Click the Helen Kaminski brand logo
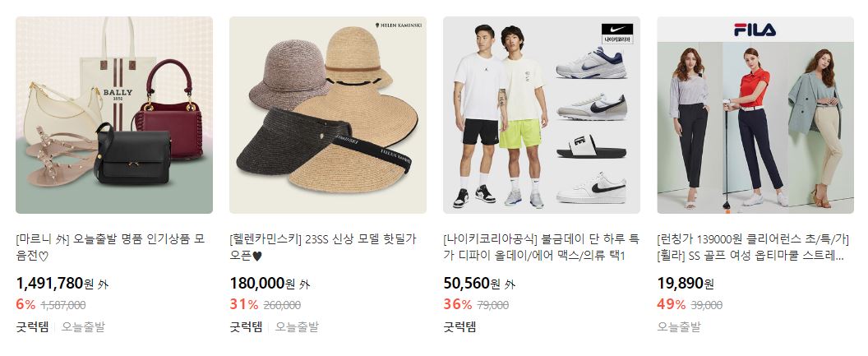 click(x=399, y=25)
